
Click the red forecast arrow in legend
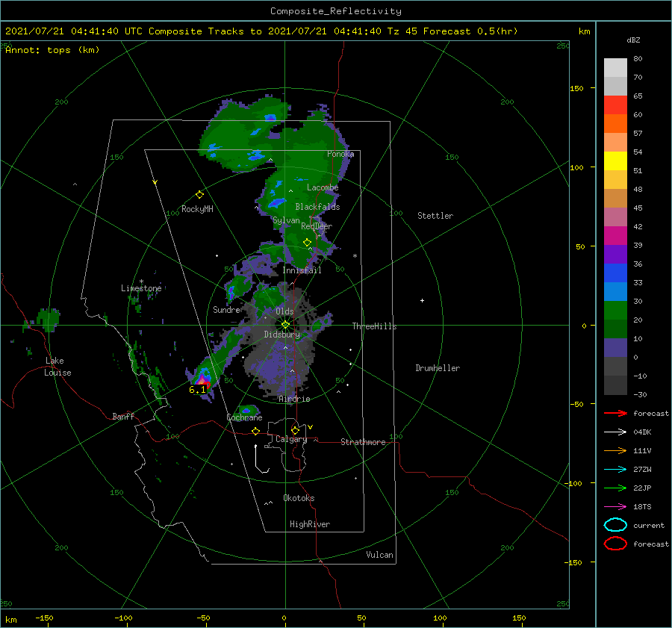point(615,413)
